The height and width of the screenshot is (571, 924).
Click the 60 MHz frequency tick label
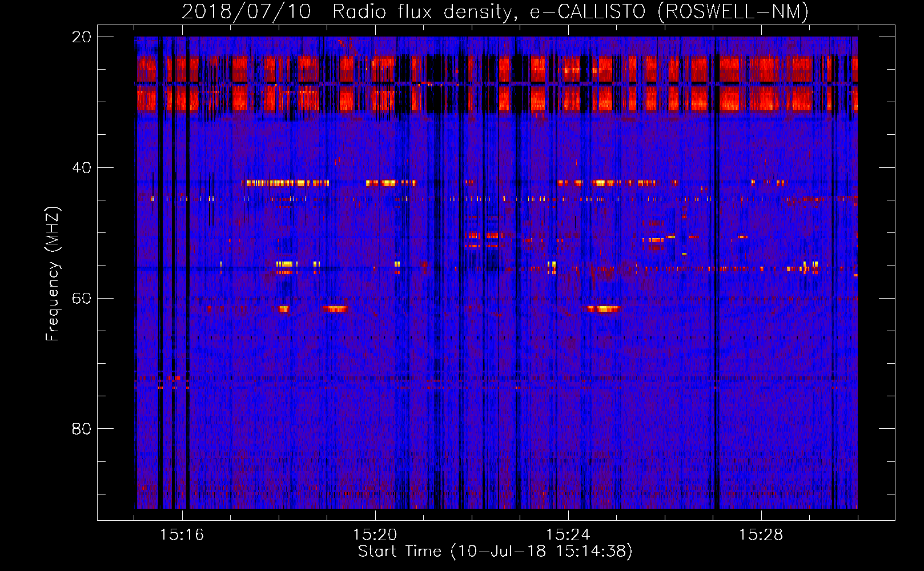81,299
